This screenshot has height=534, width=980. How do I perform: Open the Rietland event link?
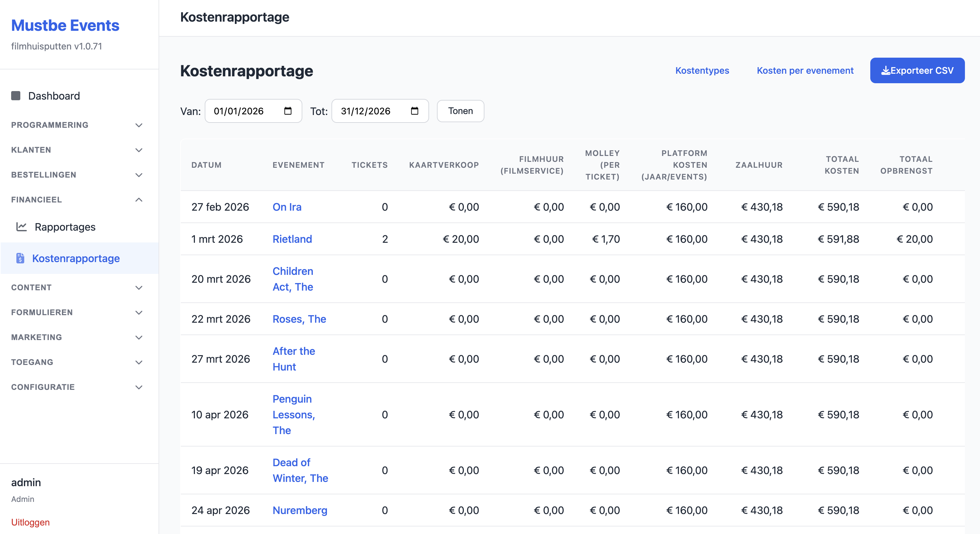pyautogui.click(x=292, y=239)
